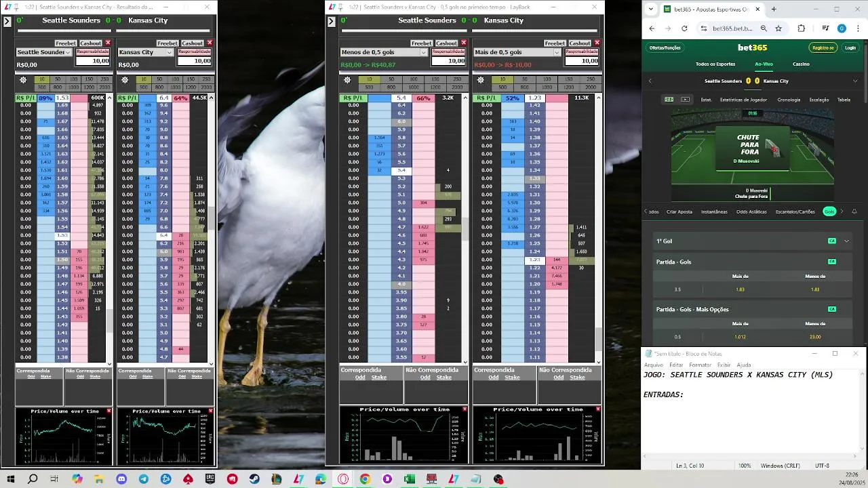The image size is (868, 488).
Task: Click Cashout button in Kansas City ladder
Action: (192, 43)
